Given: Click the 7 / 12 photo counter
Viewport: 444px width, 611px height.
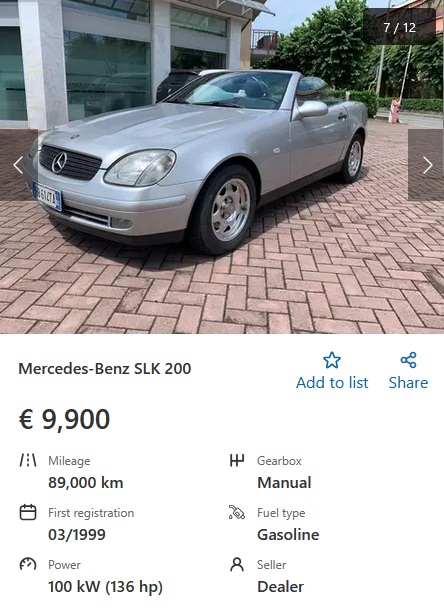Looking at the screenshot, I should [400, 27].
